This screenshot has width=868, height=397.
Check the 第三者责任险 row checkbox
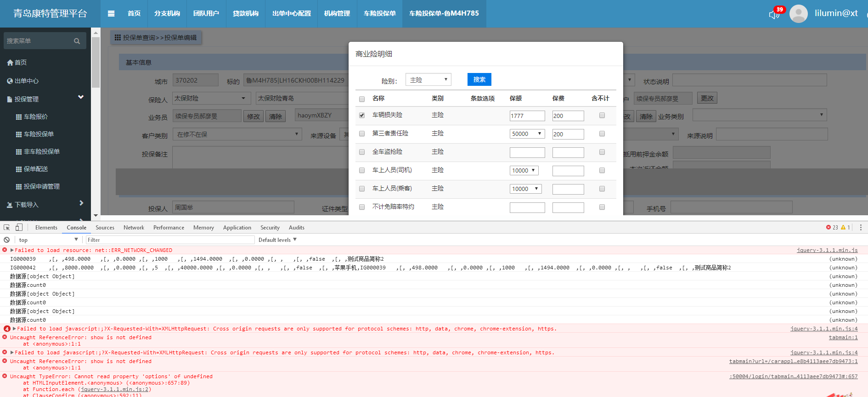coord(362,134)
